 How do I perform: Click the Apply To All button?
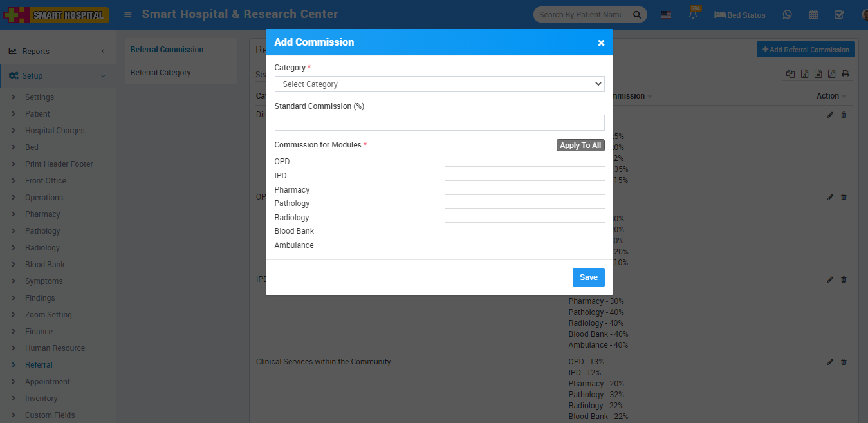tap(580, 146)
